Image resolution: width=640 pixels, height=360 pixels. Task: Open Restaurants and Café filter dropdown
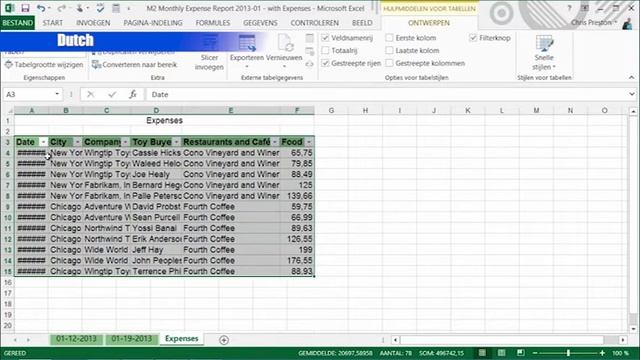275,142
